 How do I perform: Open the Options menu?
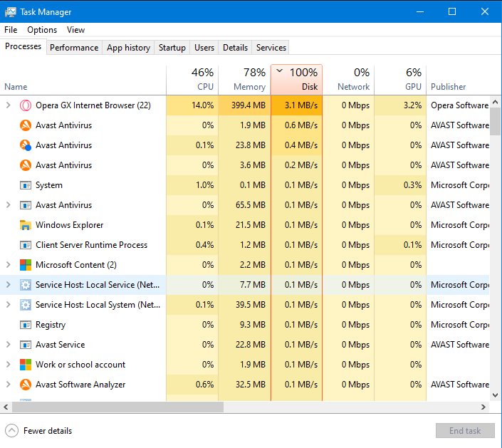(42, 30)
